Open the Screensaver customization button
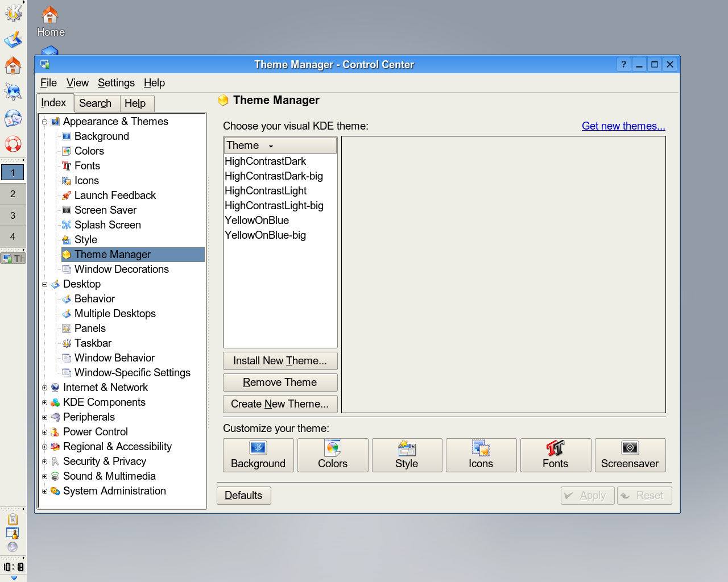The width and height of the screenshot is (728, 582). tap(630, 455)
